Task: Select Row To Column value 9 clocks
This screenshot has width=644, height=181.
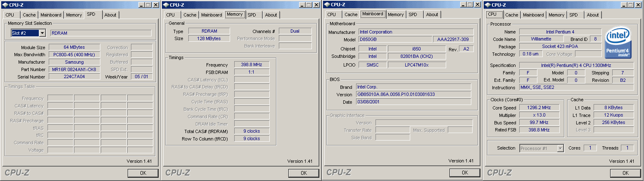Action: pyautogui.click(x=252, y=138)
